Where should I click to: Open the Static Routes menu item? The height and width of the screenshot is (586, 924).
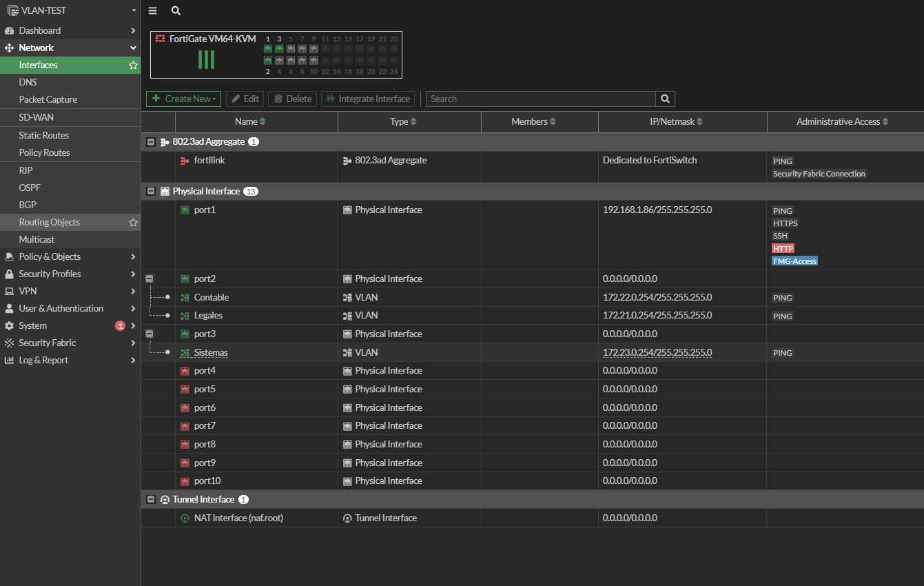pyautogui.click(x=44, y=136)
